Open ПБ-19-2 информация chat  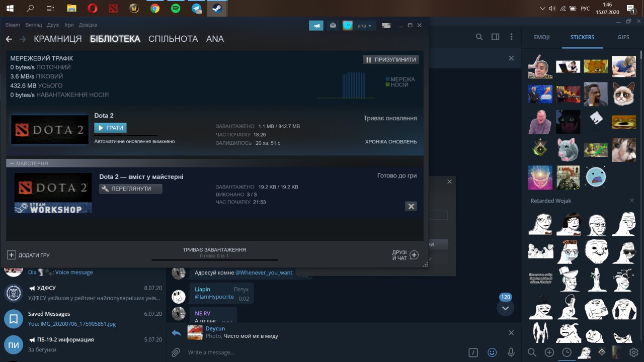tap(83, 344)
